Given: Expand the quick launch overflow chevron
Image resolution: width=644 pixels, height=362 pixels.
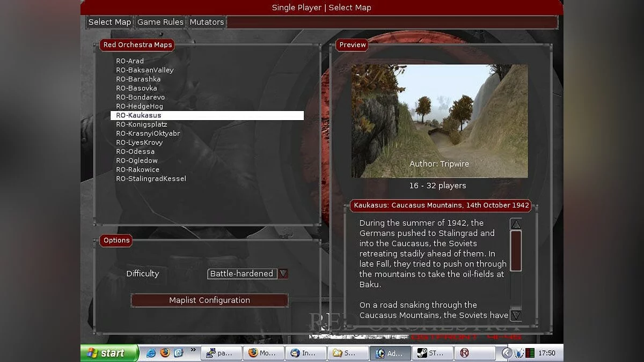Looking at the screenshot, I should click(193, 350).
